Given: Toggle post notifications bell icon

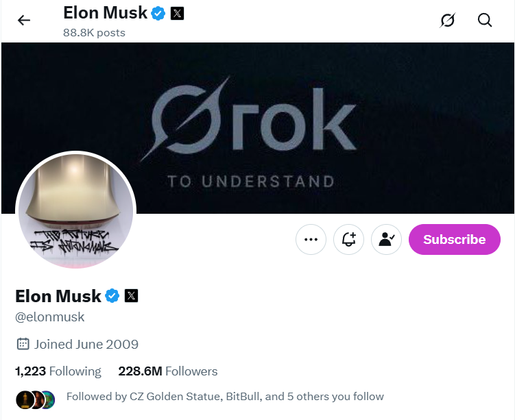Looking at the screenshot, I should tap(348, 240).
